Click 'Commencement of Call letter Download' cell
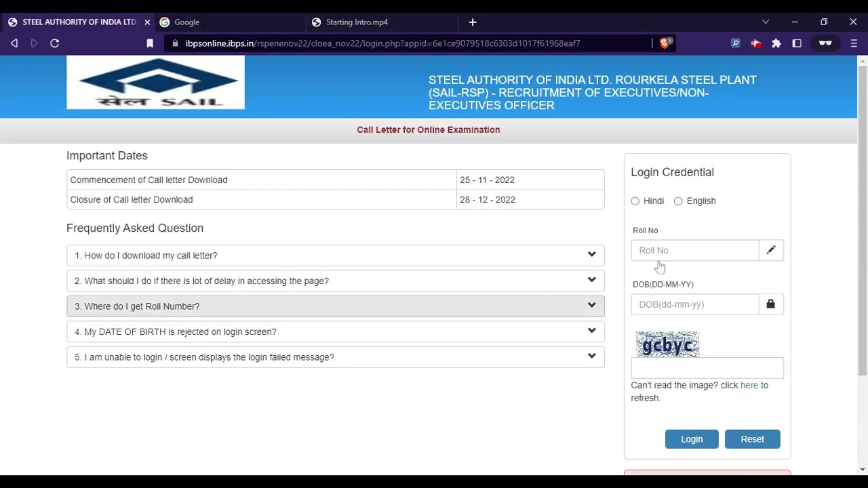This screenshot has width=868, height=488. point(262,180)
